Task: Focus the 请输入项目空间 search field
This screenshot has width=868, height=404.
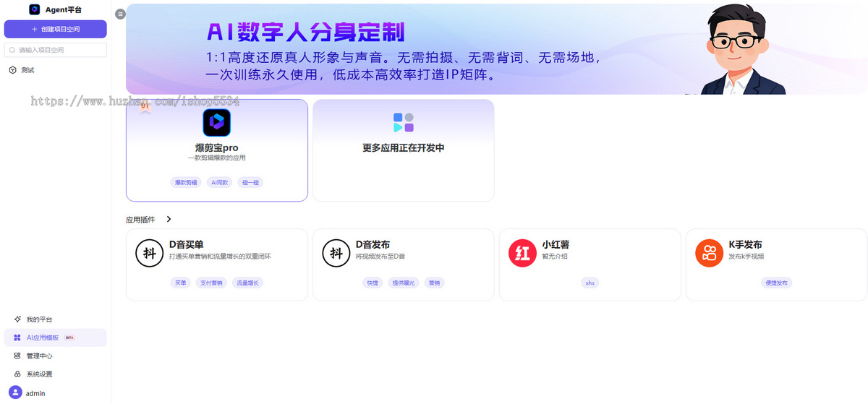Action: coord(56,50)
